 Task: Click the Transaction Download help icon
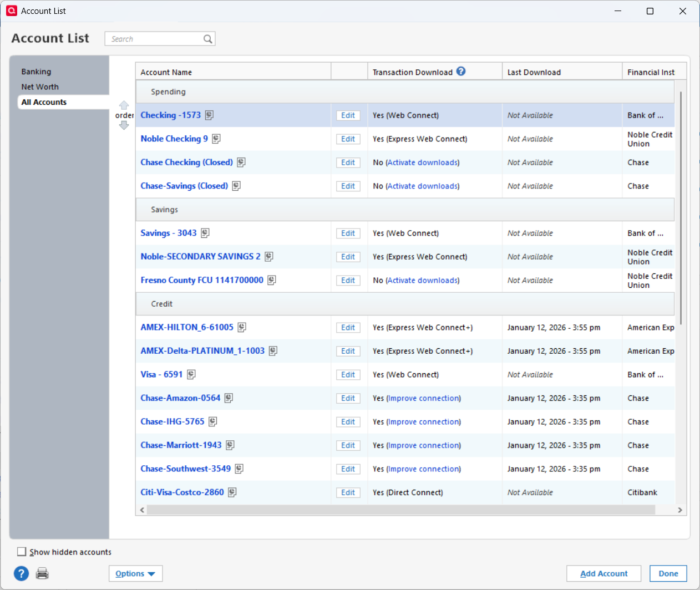click(461, 72)
